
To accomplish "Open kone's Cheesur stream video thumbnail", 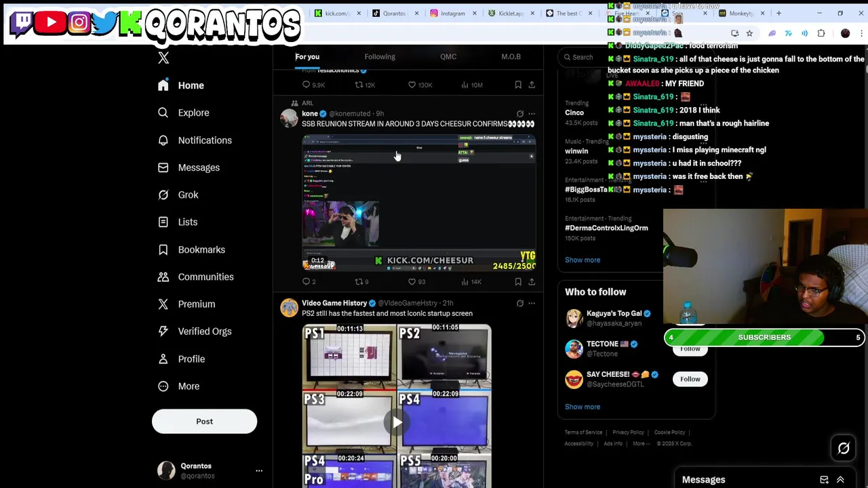I will [x=419, y=203].
